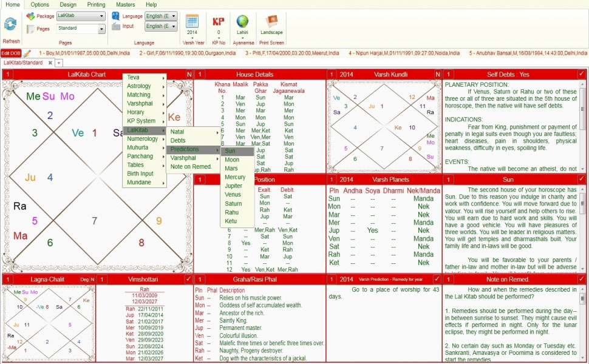Click the red KP icon
Viewport: 589px width, 364px height.
coord(218,21)
